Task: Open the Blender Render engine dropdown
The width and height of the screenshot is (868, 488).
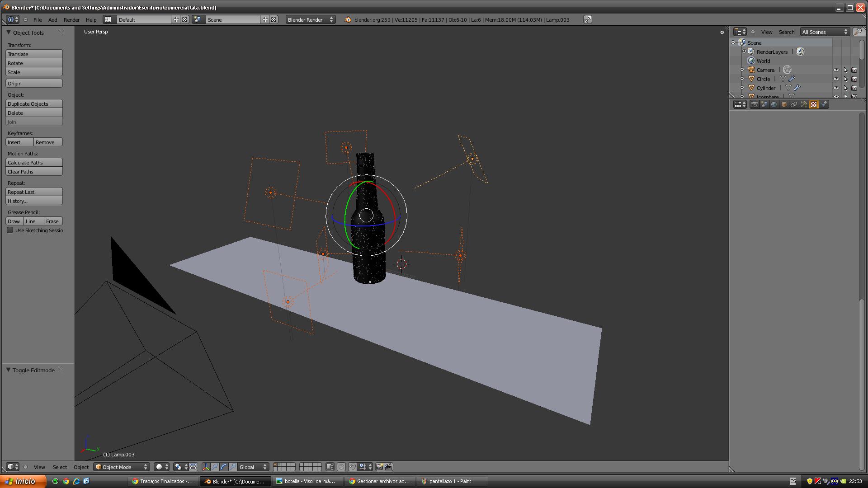Action: pyautogui.click(x=310, y=19)
